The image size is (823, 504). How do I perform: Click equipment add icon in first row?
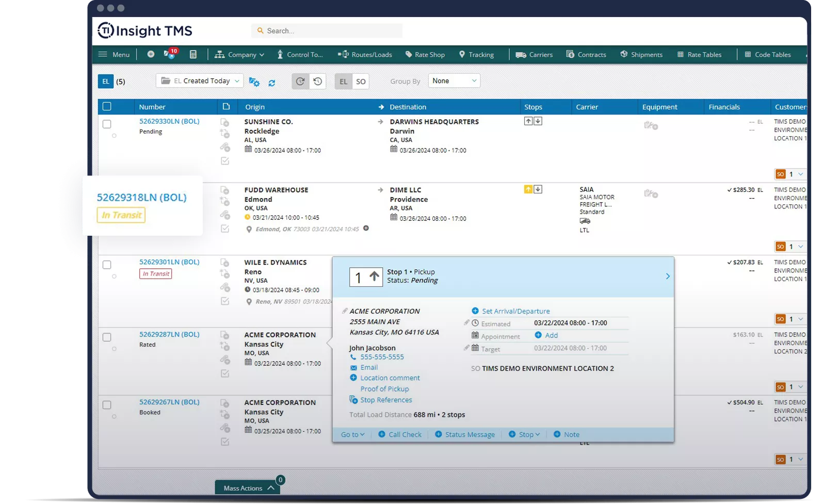click(651, 125)
